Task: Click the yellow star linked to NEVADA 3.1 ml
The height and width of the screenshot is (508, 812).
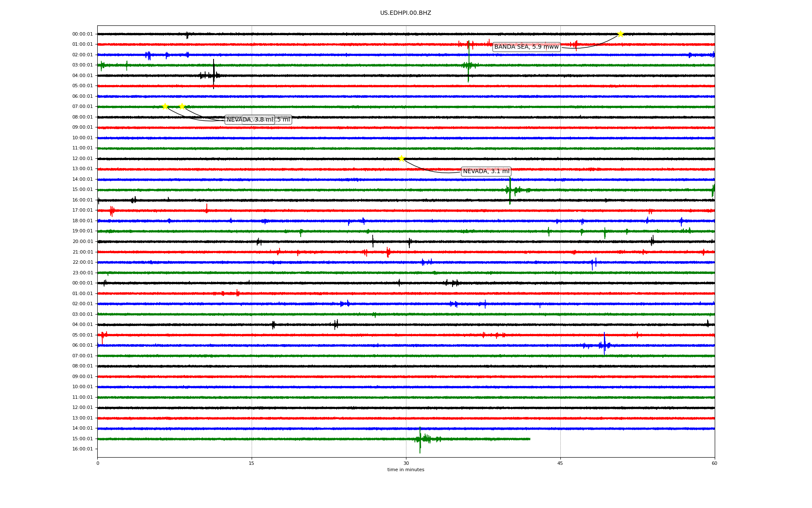Action: click(x=401, y=159)
